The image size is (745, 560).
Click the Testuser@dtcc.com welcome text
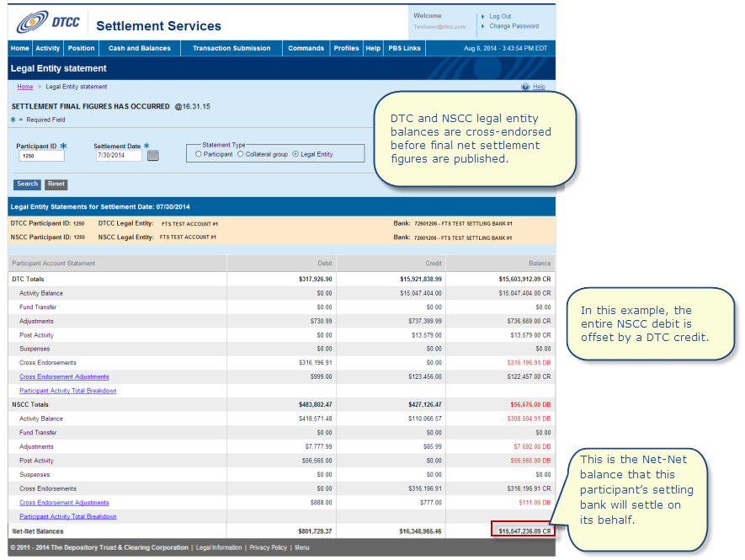pos(439,27)
